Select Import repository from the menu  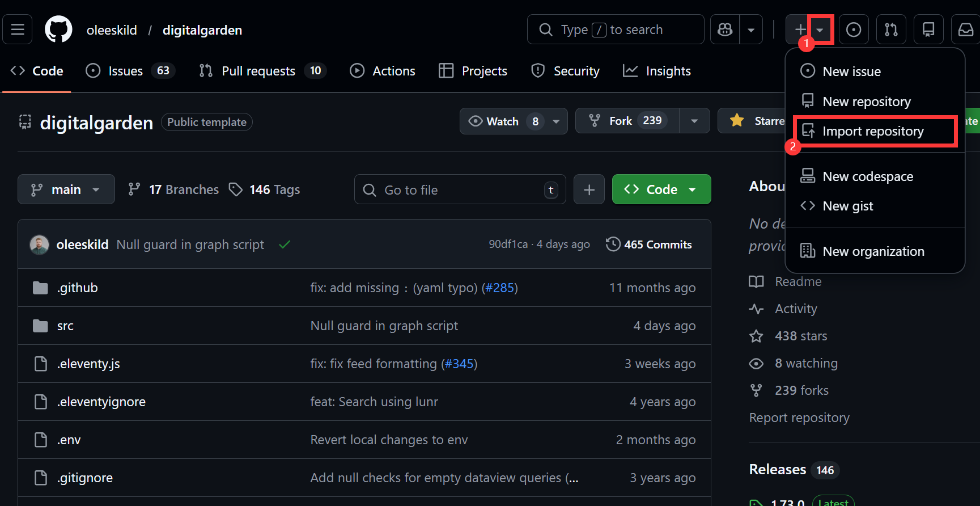(873, 132)
